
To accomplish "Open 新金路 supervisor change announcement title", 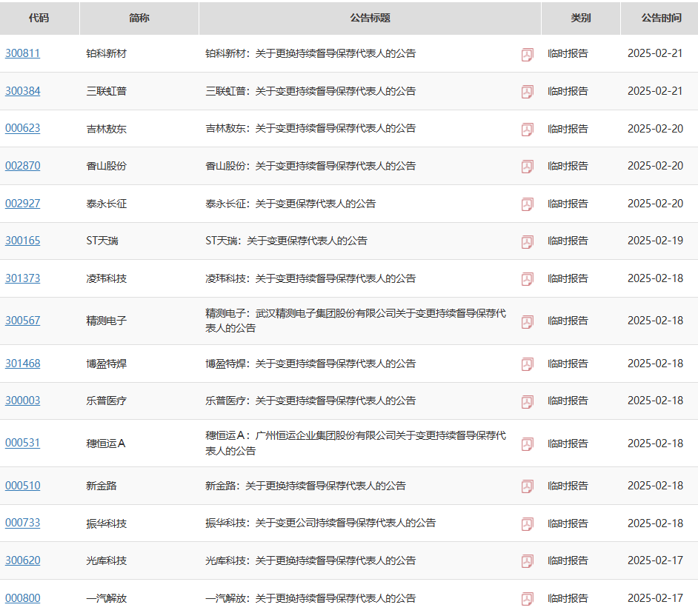I will click(x=305, y=486).
